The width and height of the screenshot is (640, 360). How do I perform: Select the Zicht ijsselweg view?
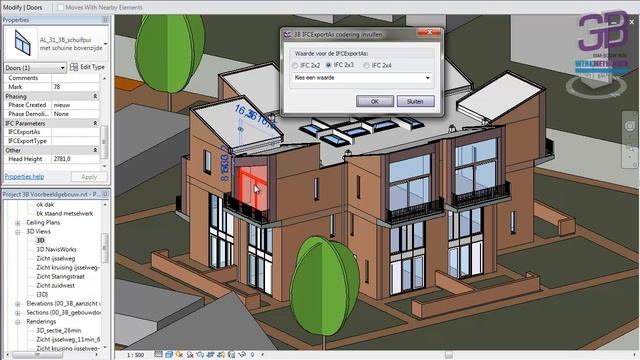click(56, 258)
